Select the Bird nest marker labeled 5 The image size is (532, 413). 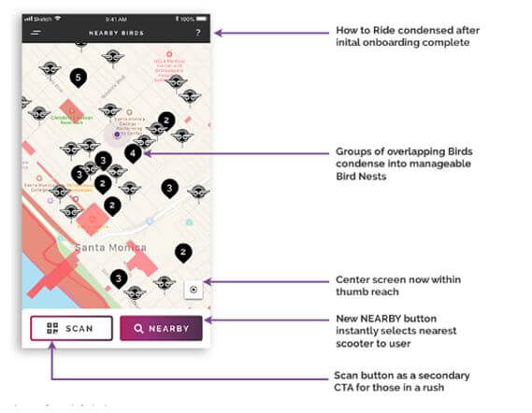(79, 78)
